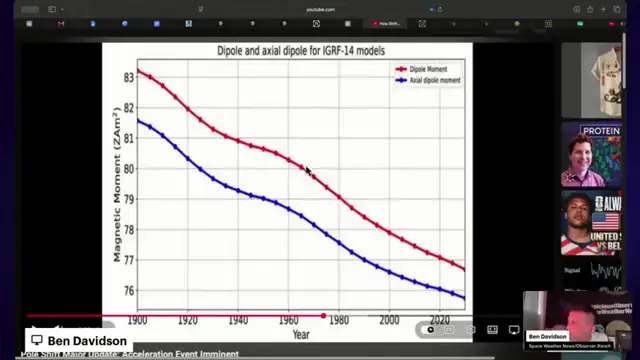Open a new tab with plus icon
The height and width of the screenshot is (360, 640).
[603, 9]
